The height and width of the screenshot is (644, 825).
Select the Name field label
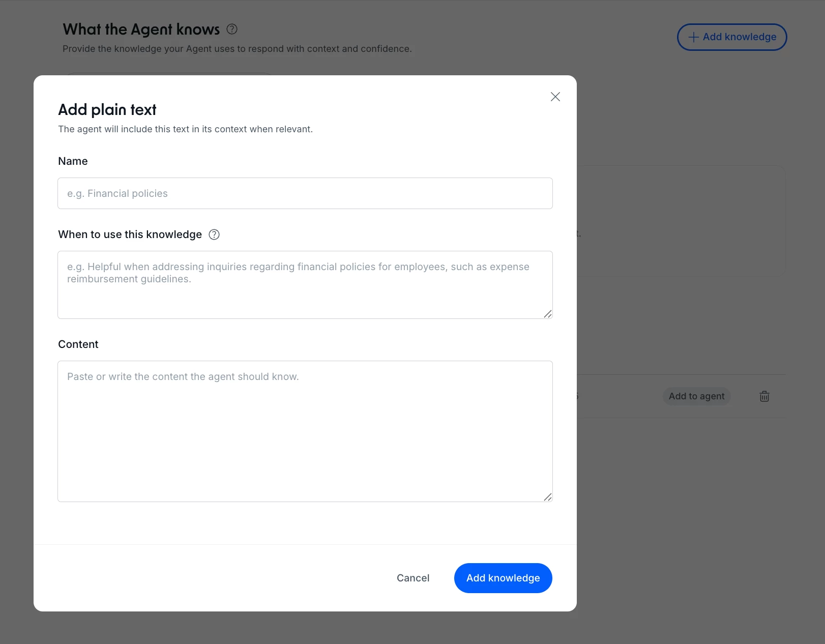click(73, 161)
